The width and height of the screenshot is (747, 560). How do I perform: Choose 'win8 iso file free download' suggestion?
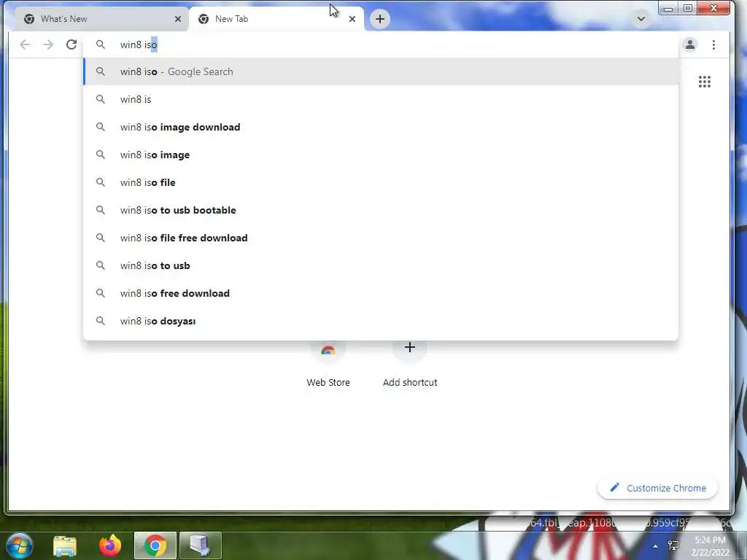381,238
